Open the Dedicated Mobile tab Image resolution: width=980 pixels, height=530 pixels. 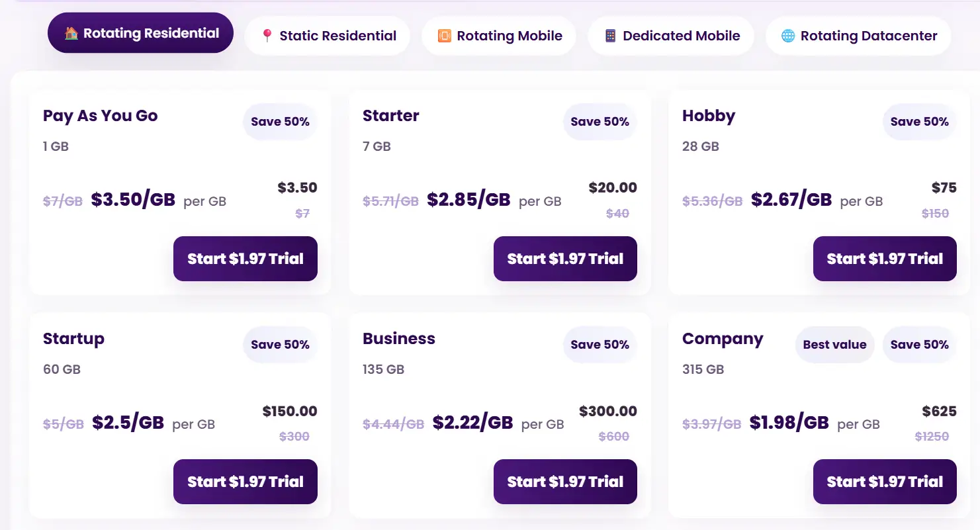tap(671, 36)
